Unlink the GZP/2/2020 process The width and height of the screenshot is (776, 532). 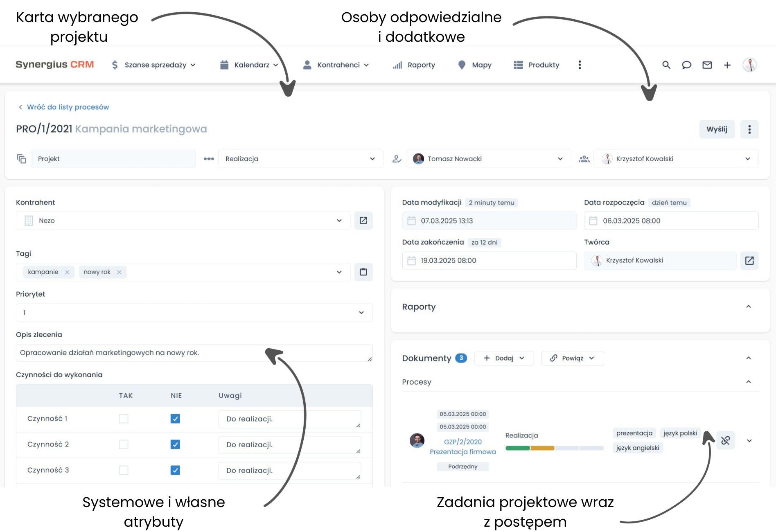click(725, 441)
